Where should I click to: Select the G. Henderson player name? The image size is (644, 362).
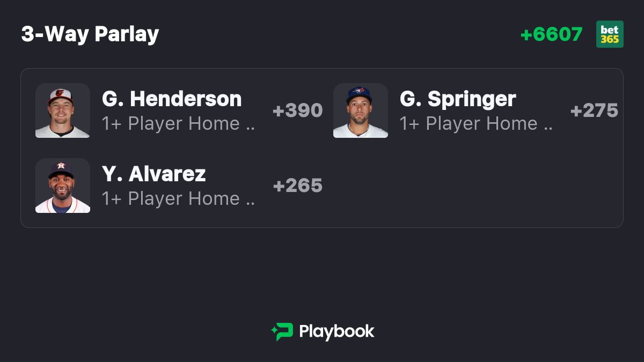172,99
